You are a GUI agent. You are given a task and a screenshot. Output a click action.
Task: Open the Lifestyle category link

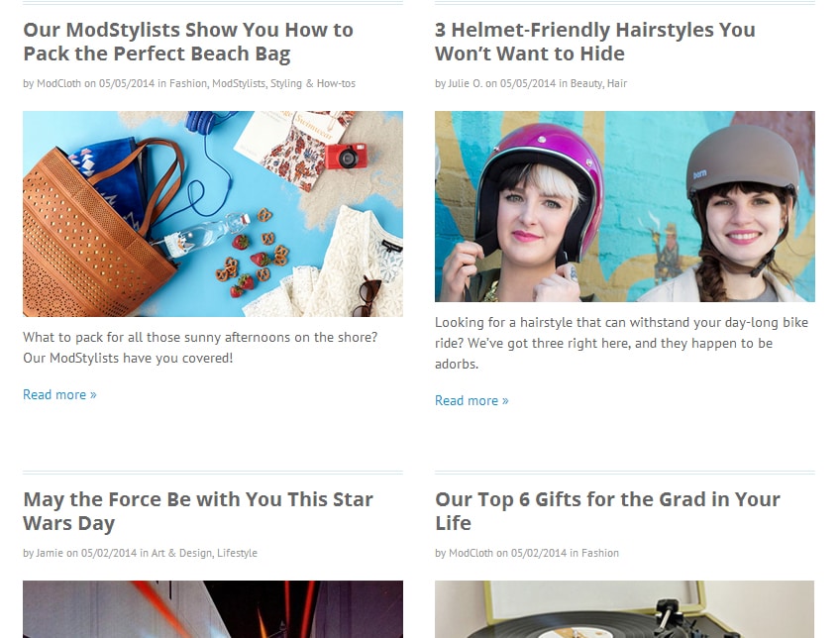pyautogui.click(x=237, y=553)
